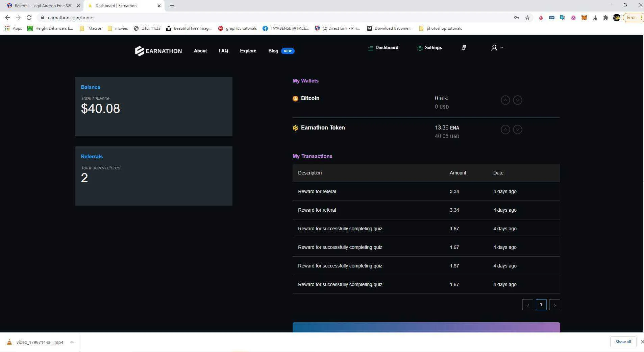The width and height of the screenshot is (644, 352).
Task: Open a new browser tab
Action: tap(172, 6)
